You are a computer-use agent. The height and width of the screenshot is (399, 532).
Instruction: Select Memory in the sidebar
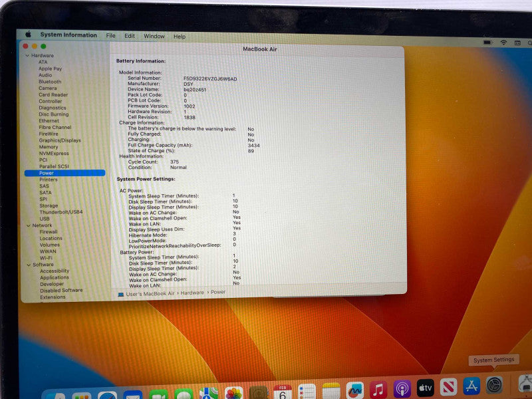(49, 147)
